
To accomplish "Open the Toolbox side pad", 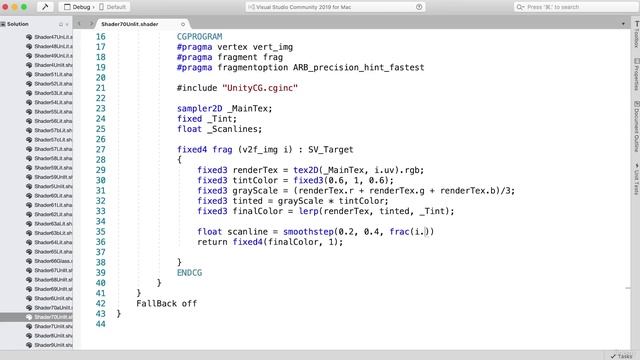I will tap(636, 34).
